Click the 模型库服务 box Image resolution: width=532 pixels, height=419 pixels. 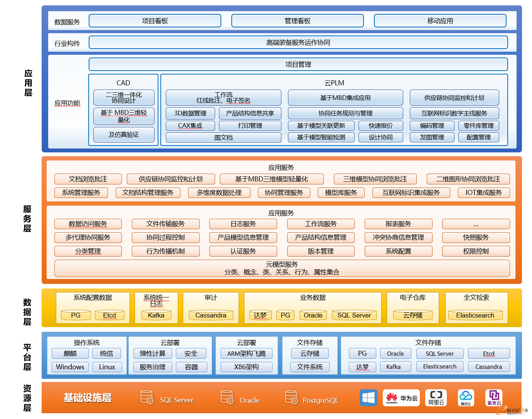[341, 193]
